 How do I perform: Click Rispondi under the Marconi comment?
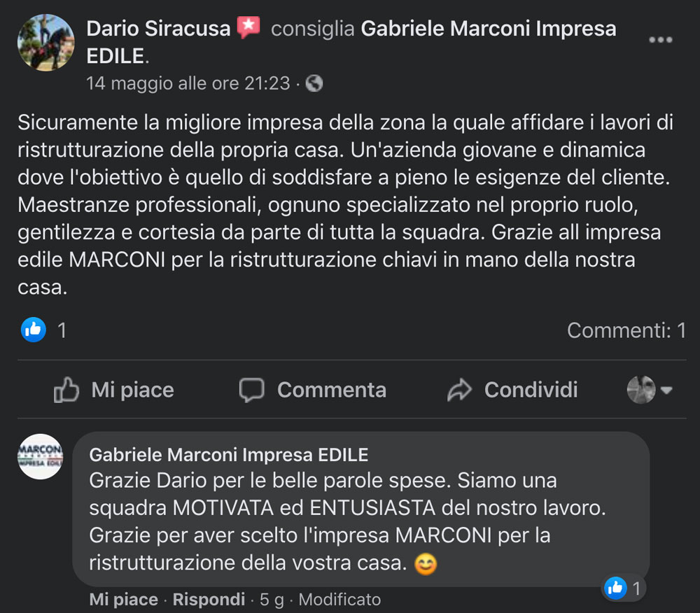209,600
